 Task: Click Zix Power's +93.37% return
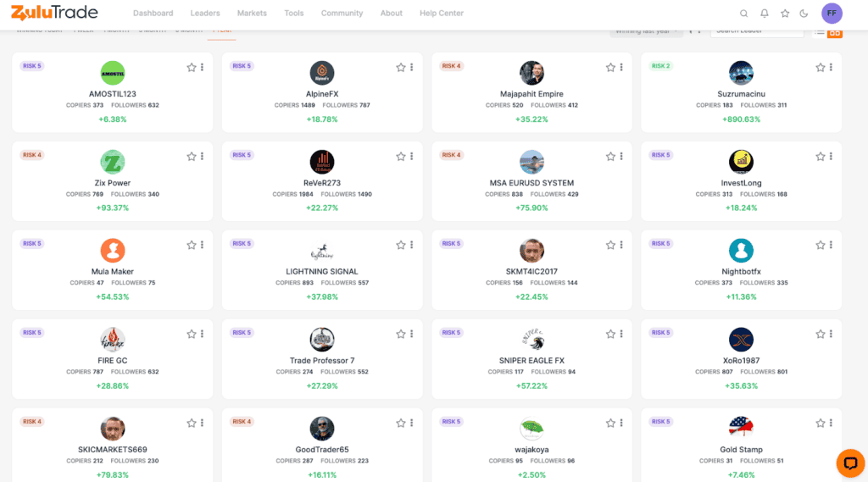coord(113,208)
